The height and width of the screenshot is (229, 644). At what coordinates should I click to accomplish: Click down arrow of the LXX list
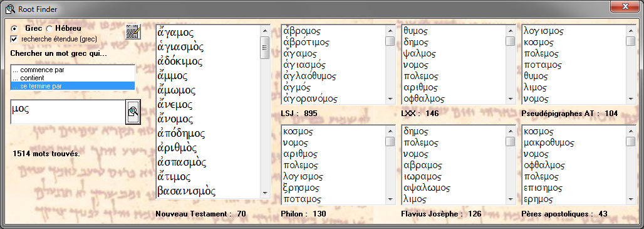click(511, 99)
